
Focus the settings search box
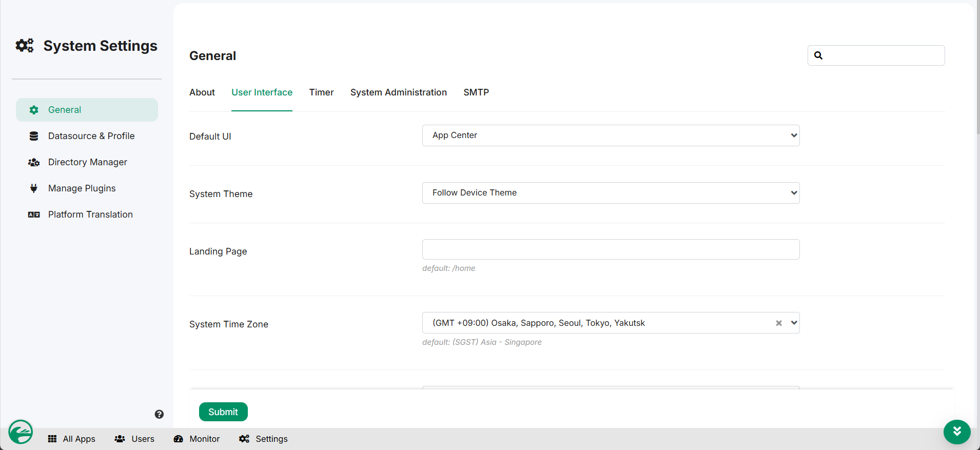(883, 55)
